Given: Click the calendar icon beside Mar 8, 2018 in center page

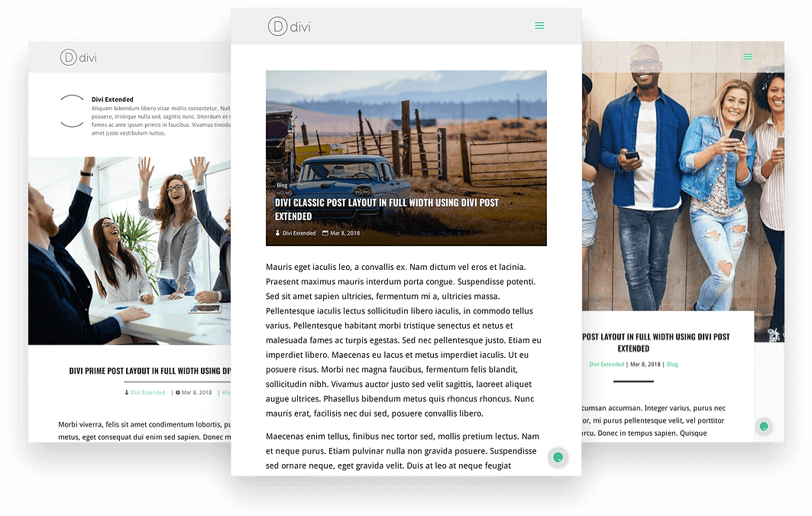Looking at the screenshot, I should (325, 233).
